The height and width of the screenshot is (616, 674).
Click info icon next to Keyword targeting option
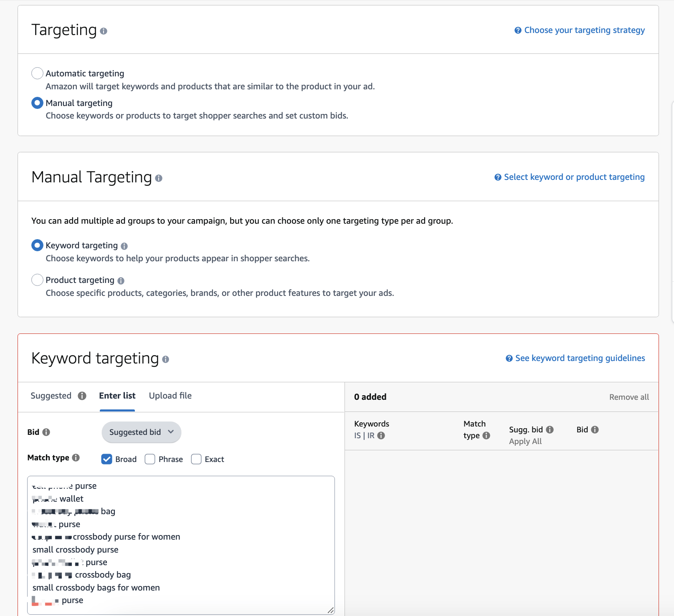(124, 246)
